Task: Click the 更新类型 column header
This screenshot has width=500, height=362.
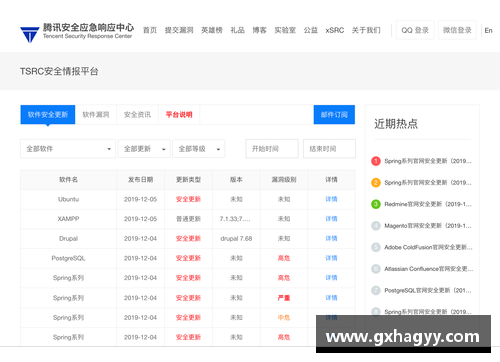Action: click(x=188, y=180)
